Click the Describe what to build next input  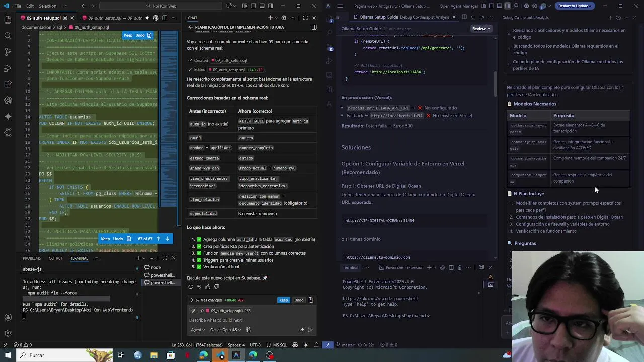tap(252, 320)
